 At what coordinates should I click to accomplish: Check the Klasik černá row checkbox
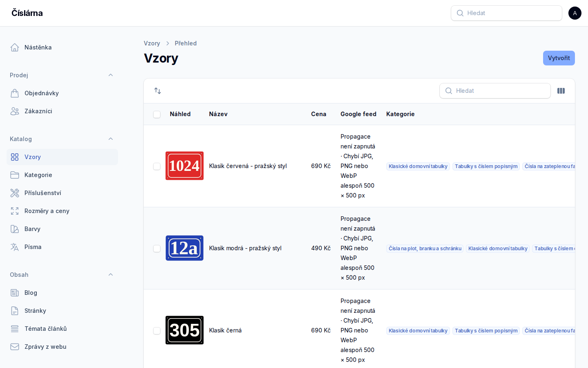click(157, 331)
